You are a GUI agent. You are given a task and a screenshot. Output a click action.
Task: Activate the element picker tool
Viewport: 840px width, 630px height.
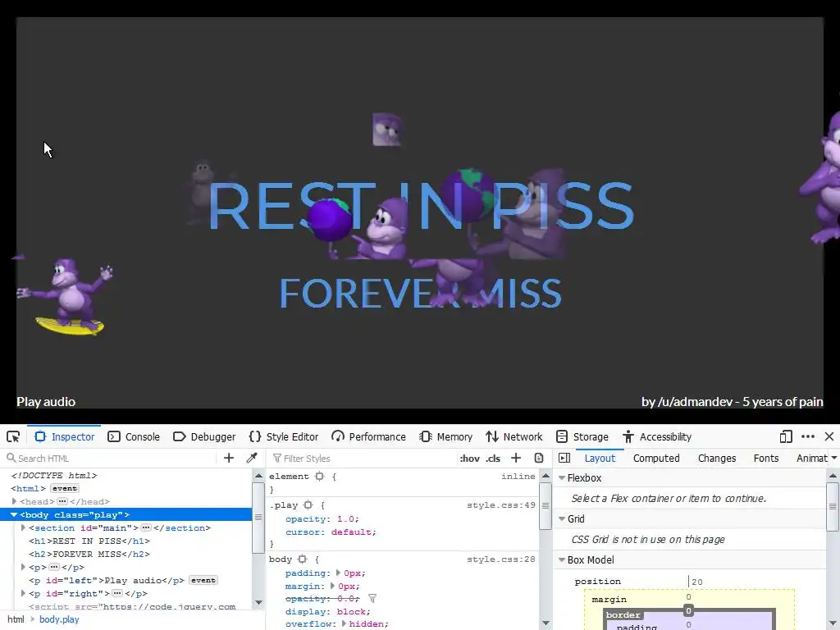[x=13, y=436]
